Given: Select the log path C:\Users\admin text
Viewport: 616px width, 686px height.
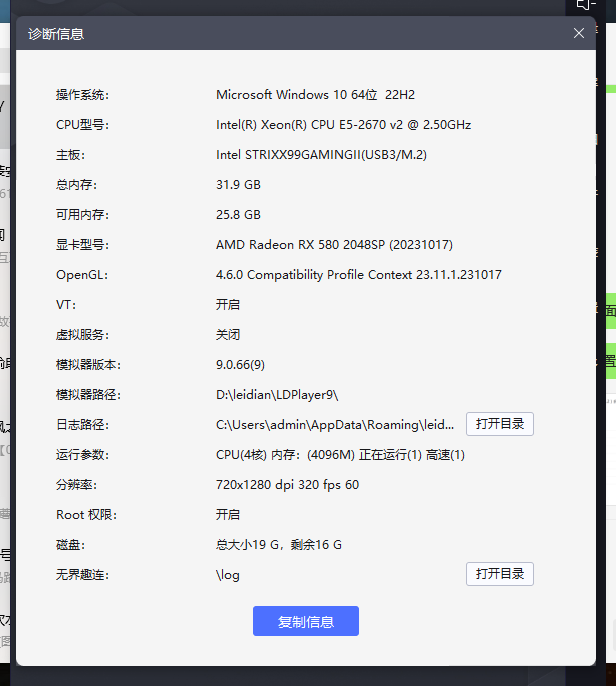Looking at the screenshot, I should [x=335, y=425].
